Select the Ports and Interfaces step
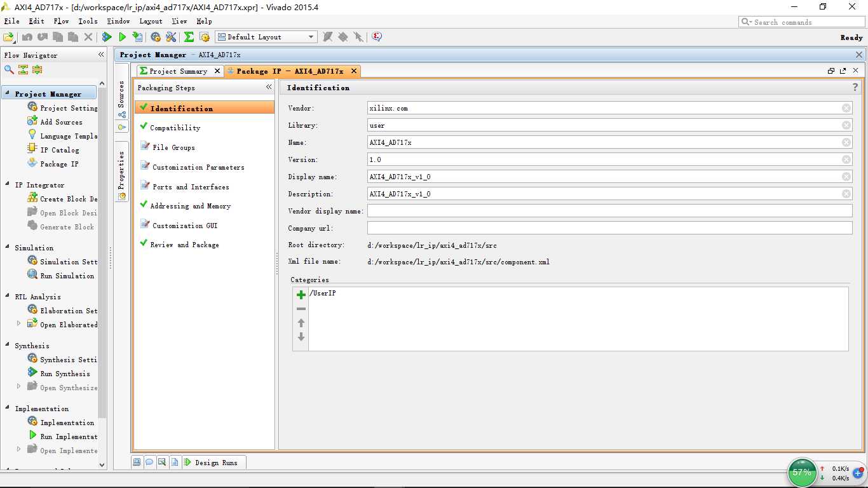Image resolution: width=868 pixels, height=488 pixels. (191, 187)
